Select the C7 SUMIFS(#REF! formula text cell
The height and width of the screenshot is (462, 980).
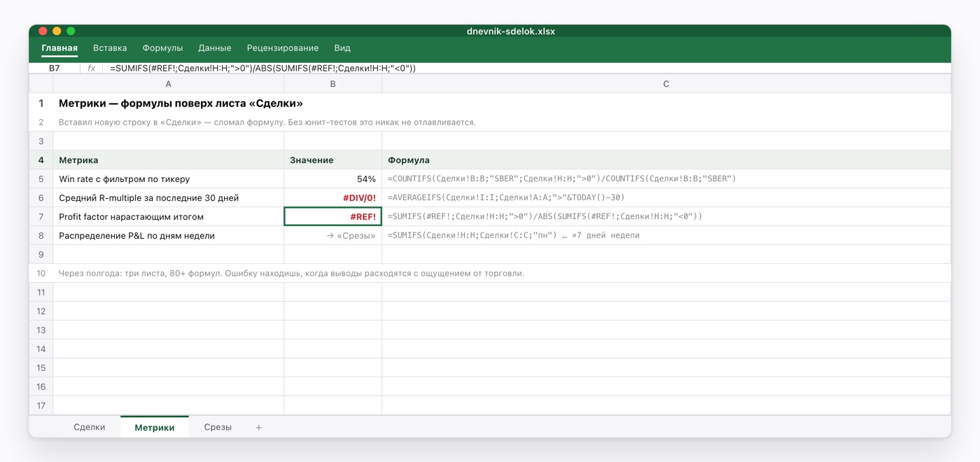[x=666, y=217]
